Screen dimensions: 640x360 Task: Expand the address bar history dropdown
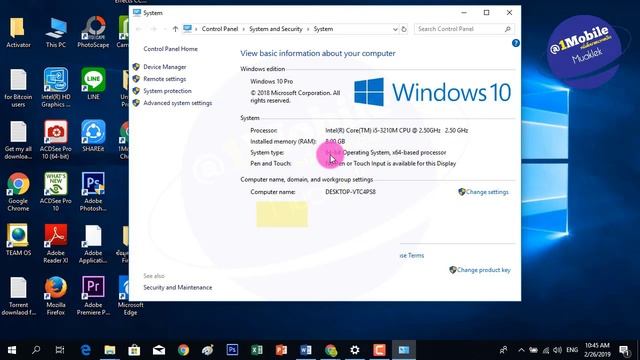tap(395, 29)
